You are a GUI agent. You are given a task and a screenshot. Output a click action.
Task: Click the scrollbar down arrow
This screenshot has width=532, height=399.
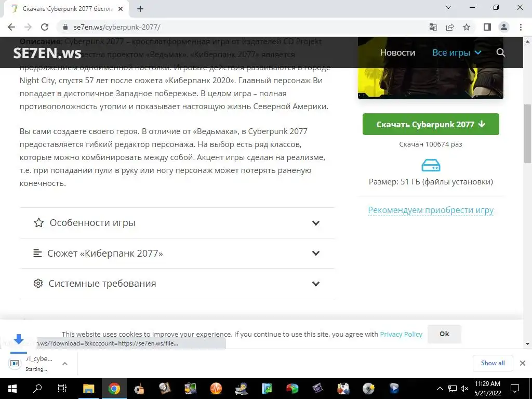coord(528,344)
